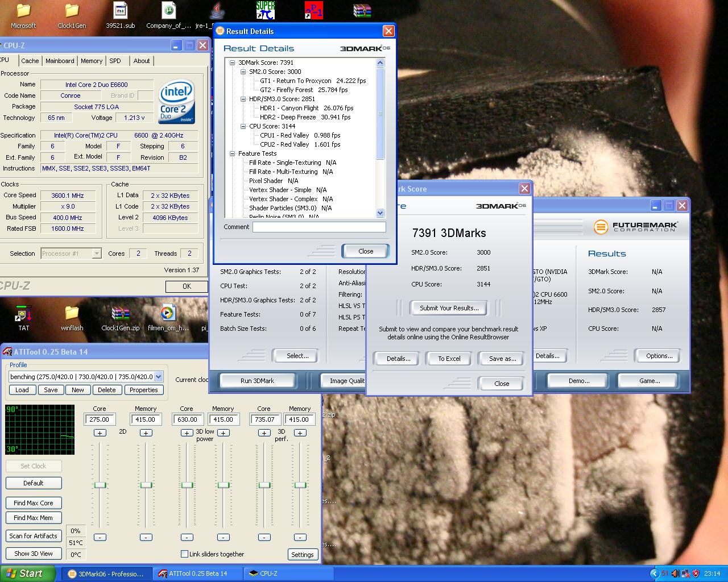Click Save as... in score dialog
This screenshot has width=728, height=582.
tap(503, 359)
